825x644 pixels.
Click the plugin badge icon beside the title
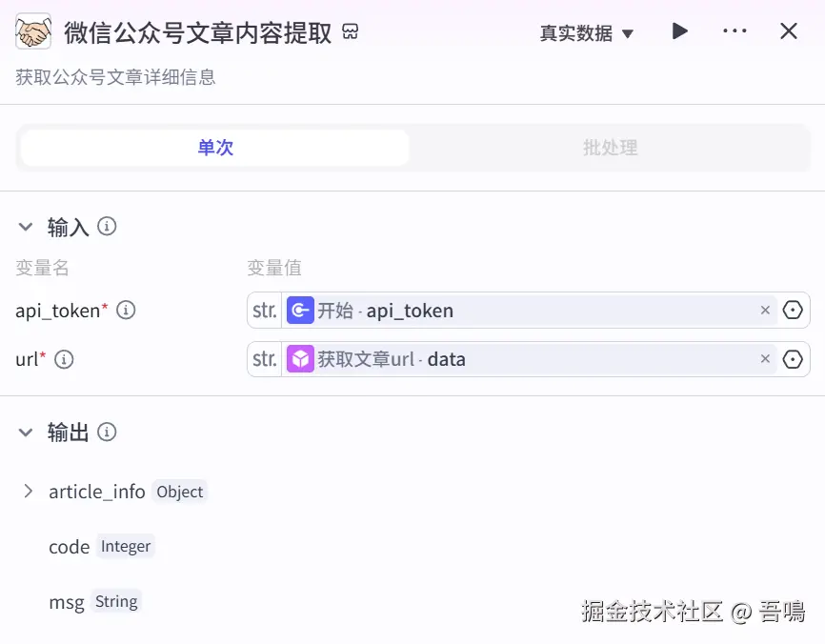tap(351, 31)
